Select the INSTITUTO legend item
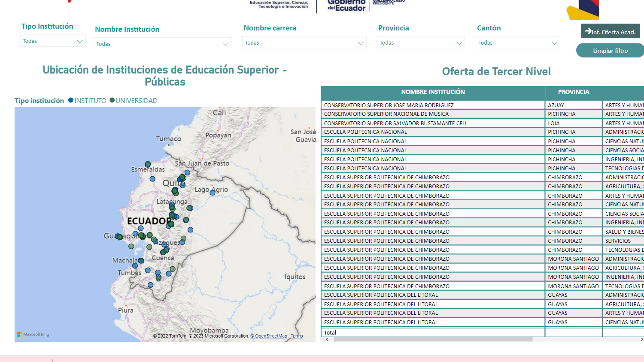Image resolution: width=644 pixels, height=362 pixels. tap(87, 100)
